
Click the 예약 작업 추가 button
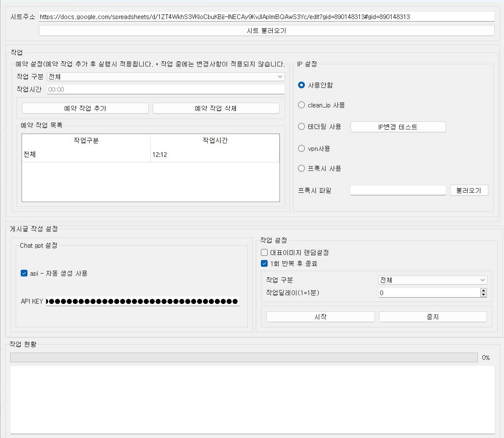85,108
